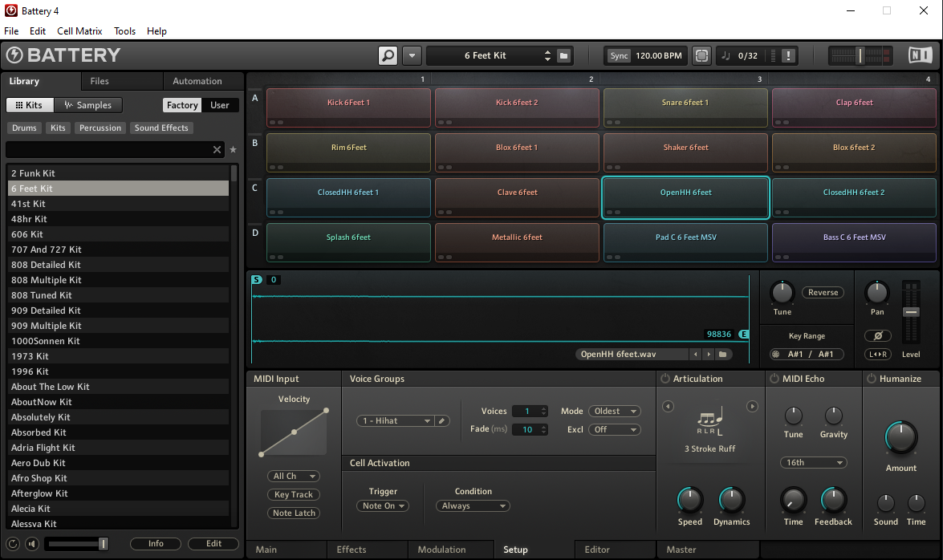This screenshot has width=943, height=560.
Task: Click the star favorites icon beside search field
Action: click(233, 150)
